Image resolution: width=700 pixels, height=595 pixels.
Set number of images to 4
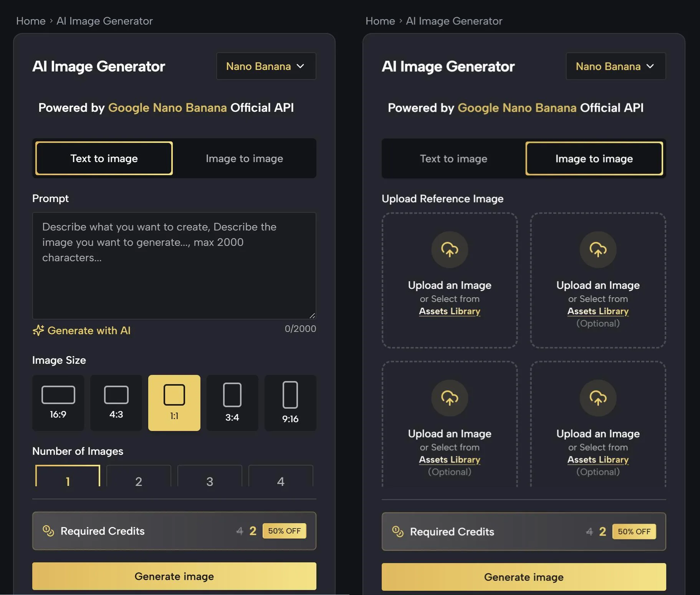coord(281,476)
